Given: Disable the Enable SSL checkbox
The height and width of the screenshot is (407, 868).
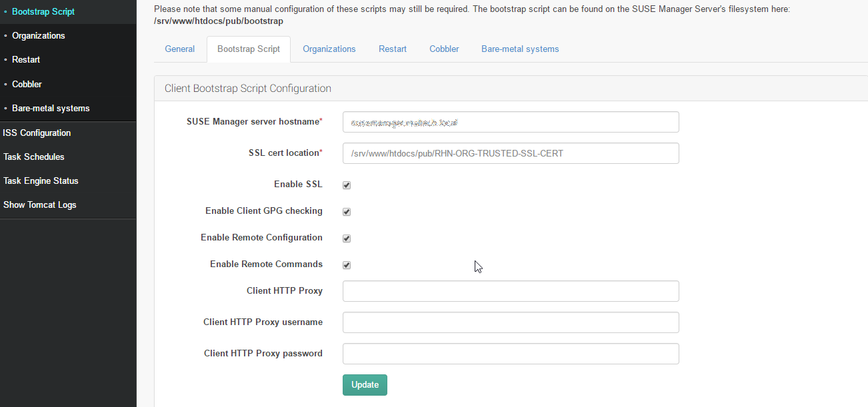Looking at the screenshot, I should [347, 185].
